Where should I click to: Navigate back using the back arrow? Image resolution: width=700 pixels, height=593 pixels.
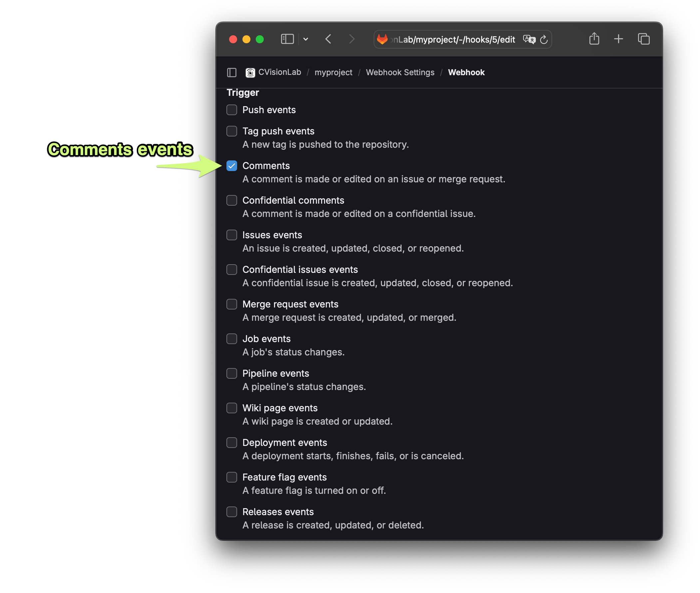(328, 39)
